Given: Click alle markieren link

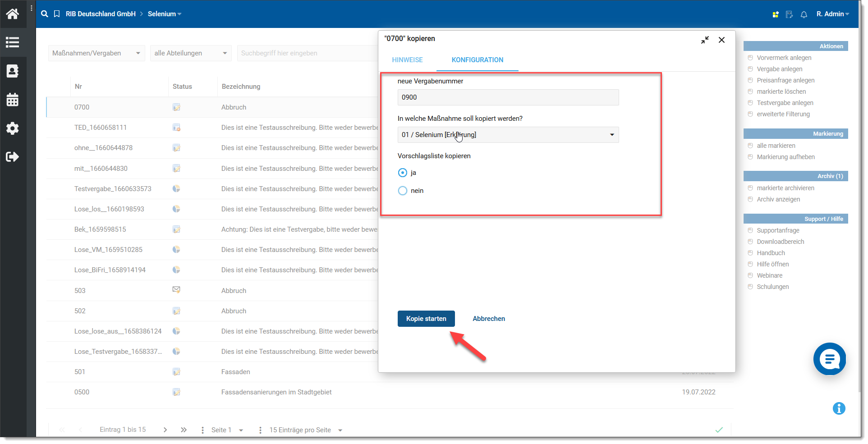Looking at the screenshot, I should [776, 146].
